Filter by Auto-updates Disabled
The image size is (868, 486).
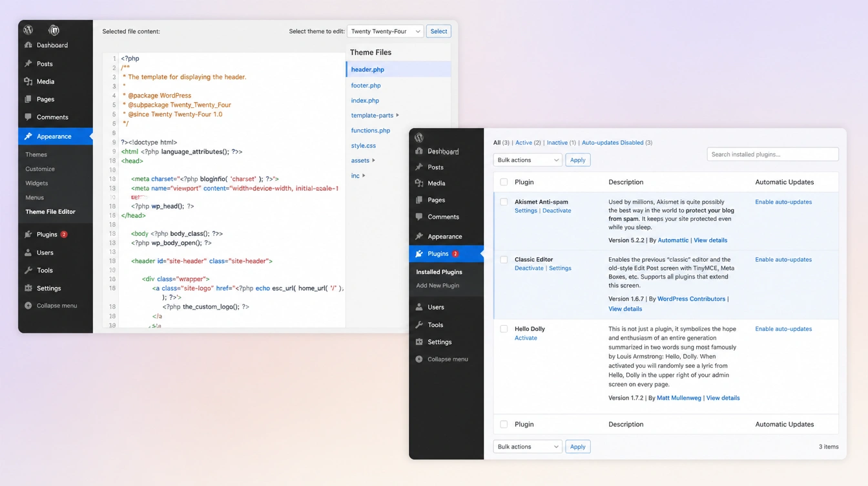coord(613,143)
